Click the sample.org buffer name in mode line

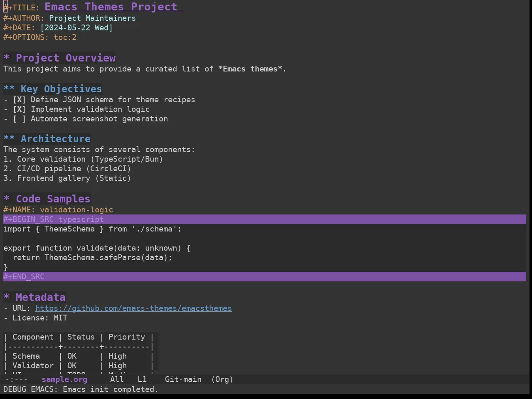pyautogui.click(x=64, y=379)
